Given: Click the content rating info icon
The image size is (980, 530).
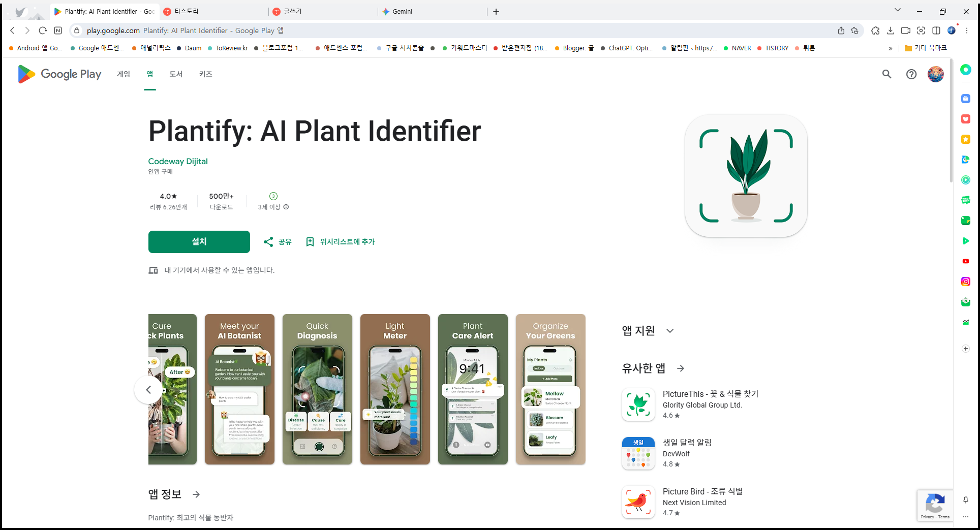Looking at the screenshot, I should click(286, 207).
